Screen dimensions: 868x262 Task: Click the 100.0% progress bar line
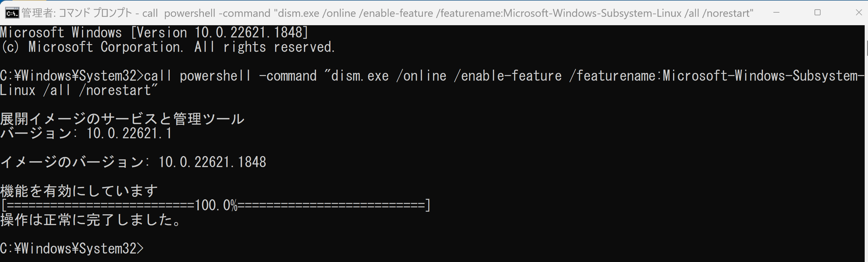pyautogui.click(x=215, y=205)
